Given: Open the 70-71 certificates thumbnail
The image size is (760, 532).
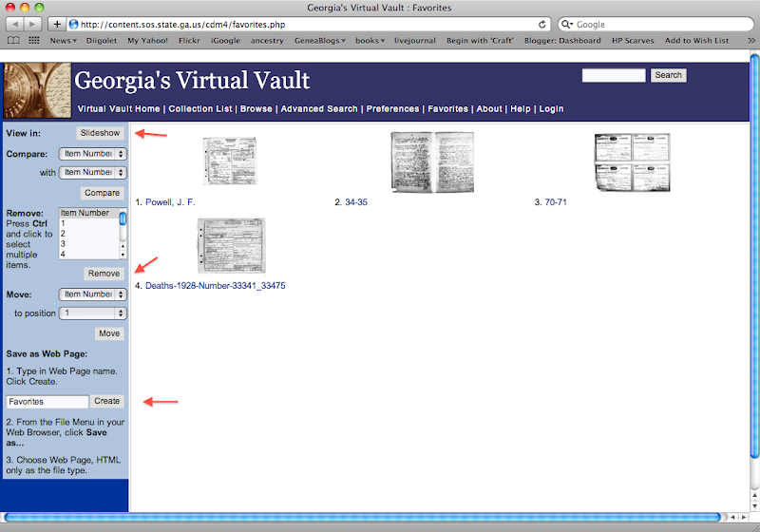Looking at the screenshot, I should pyautogui.click(x=632, y=162).
